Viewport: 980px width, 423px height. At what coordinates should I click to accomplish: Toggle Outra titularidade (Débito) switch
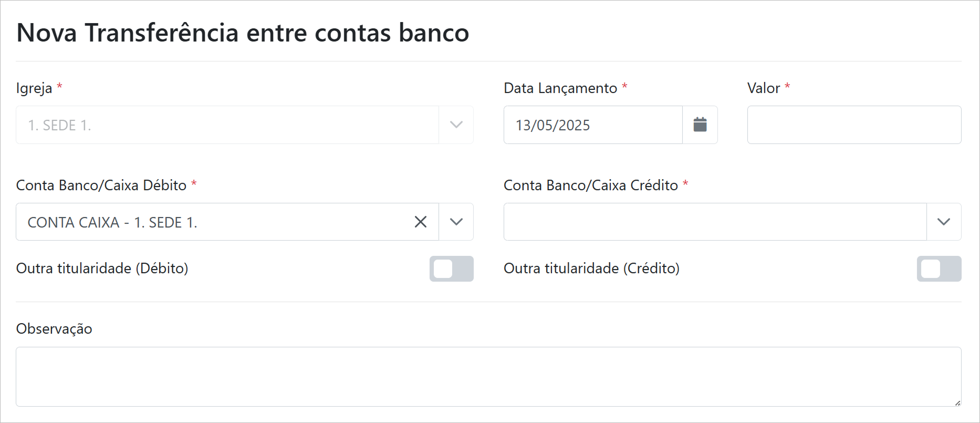click(x=451, y=269)
